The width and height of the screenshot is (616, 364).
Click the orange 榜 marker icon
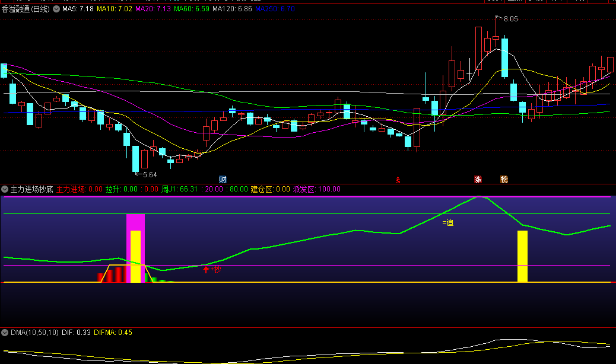[504, 179]
